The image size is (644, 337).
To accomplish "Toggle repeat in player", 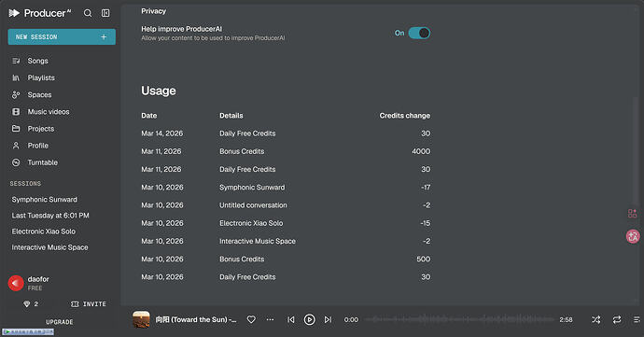I will tap(617, 319).
